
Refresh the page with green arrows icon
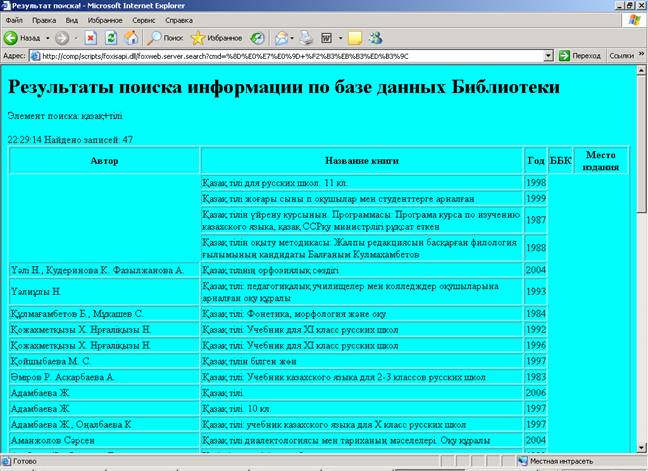click(x=111, y=38)
